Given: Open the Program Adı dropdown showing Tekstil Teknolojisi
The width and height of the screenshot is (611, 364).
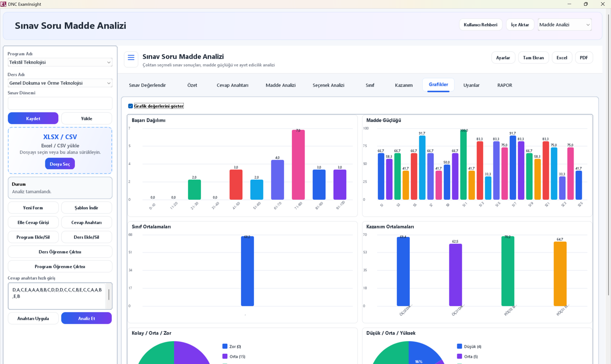Looking at the screenshot, I should (x=60, y=62).
